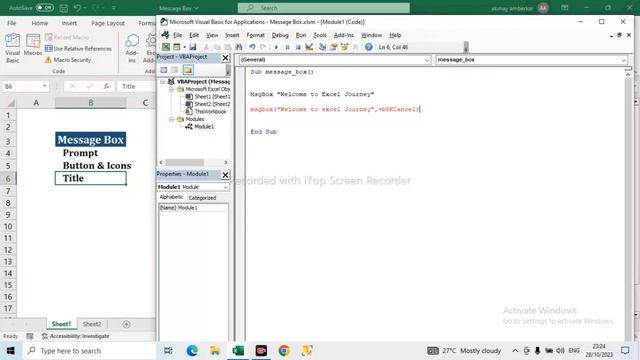Undo the last edit in VBA toolbar

click(252, 47)
